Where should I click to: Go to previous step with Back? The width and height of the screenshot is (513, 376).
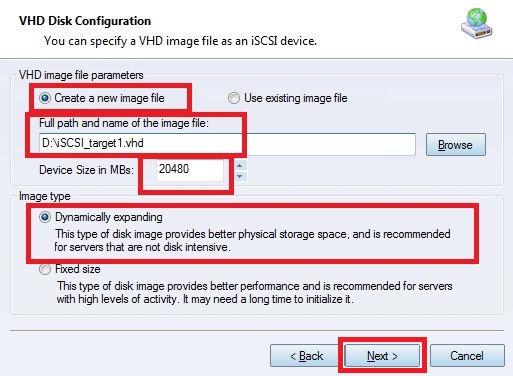(307, 356)
